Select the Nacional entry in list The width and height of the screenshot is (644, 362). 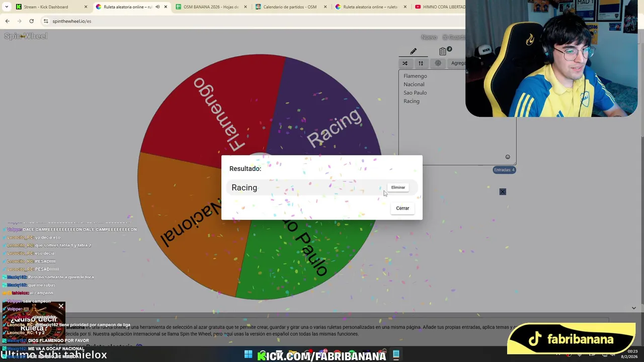coord(414,84)
